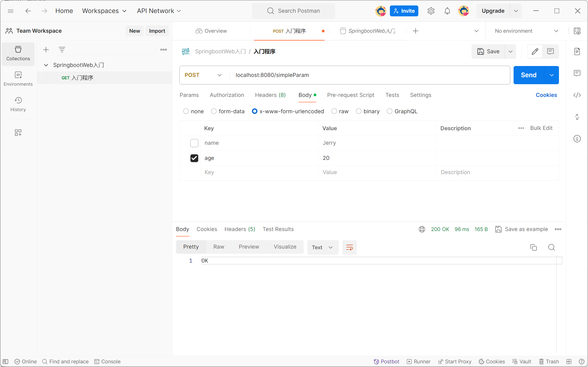588x367 pixels.
Task: Switch to Overview tab
Action: click(x=211, y=31)
